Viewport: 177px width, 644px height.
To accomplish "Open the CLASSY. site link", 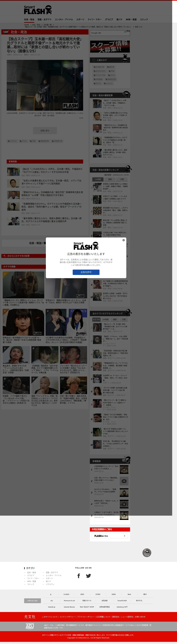I will 67,594.
